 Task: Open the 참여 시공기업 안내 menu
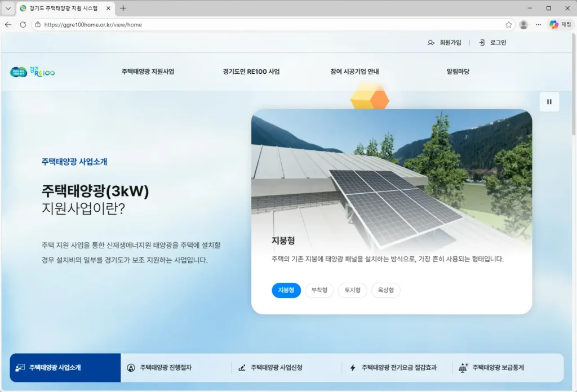[353, 72]
